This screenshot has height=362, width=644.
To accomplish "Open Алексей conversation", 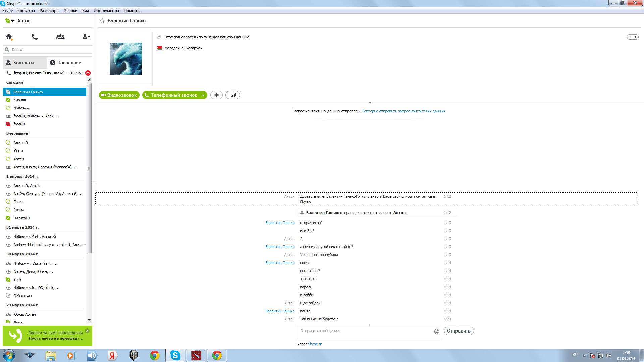I will pos(45,143).
